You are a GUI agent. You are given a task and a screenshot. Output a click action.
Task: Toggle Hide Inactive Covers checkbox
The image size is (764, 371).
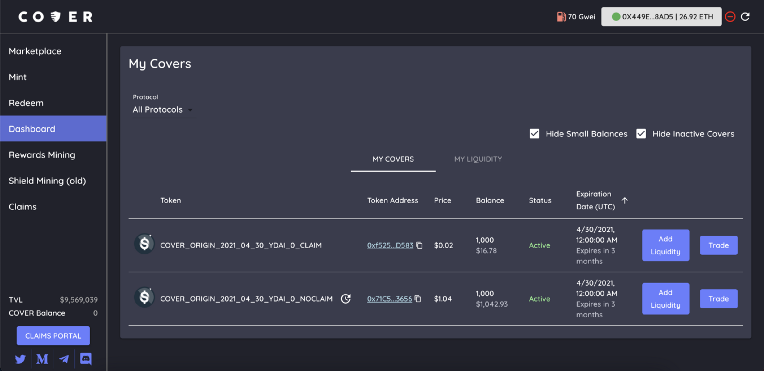point(641,134)
